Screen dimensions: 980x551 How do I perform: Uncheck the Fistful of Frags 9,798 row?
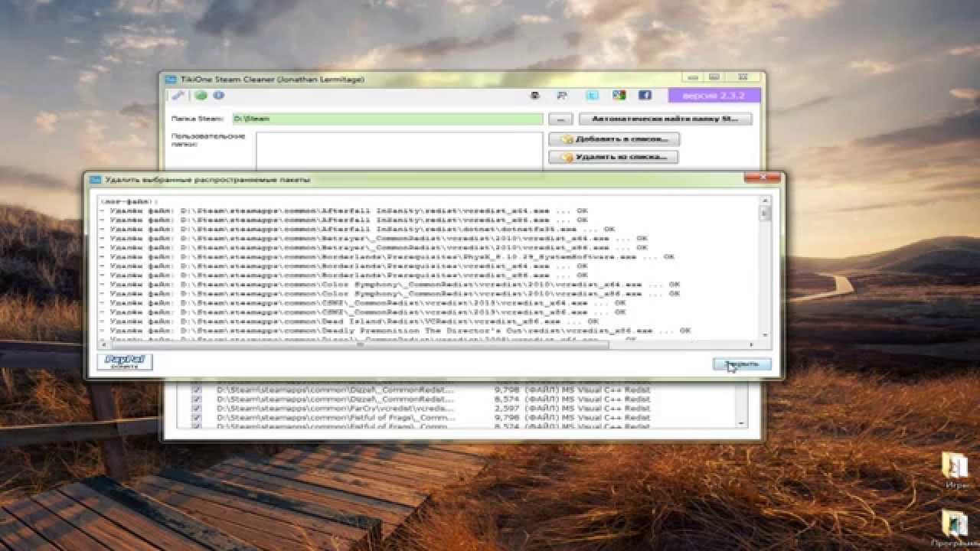197,418
